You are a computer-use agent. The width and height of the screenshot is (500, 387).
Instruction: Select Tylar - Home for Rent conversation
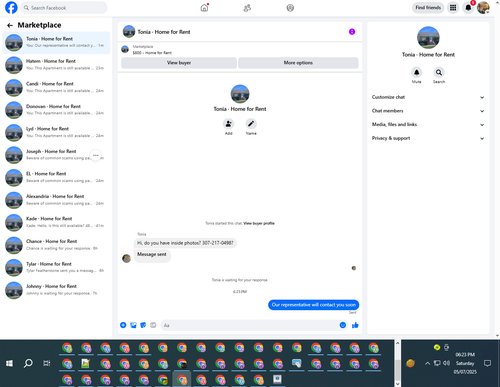click(56, 268)
